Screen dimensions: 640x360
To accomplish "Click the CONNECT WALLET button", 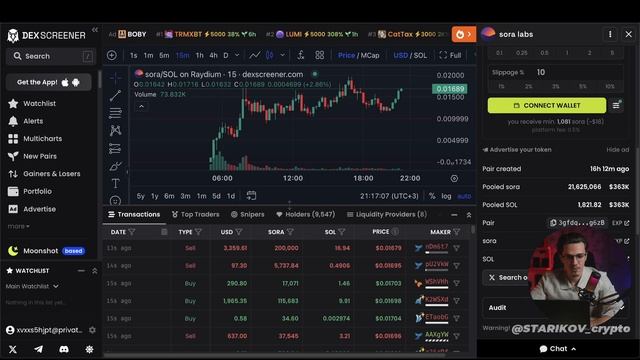I will (547, 105).
